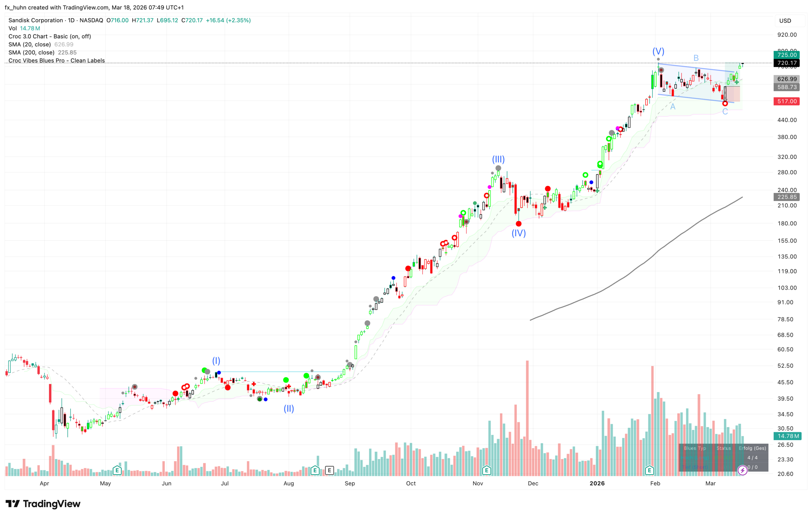Viewport: 812px width, 518px height.
Task: Click the November earnings E marker
Action: point(486,470)
